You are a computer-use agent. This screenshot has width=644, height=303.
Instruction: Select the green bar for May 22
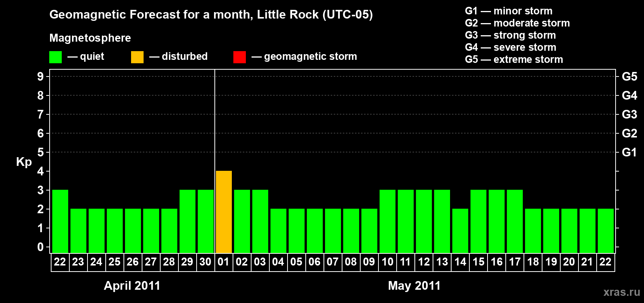606,231
